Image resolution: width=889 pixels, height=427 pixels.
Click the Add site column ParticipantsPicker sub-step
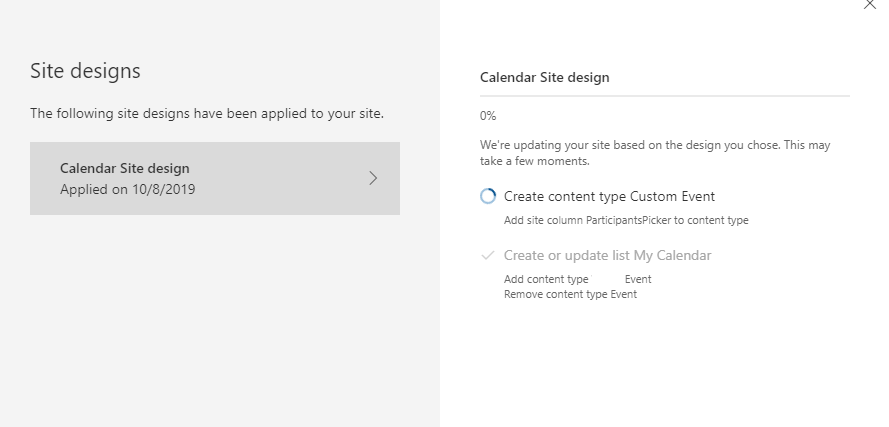[626, 220]
